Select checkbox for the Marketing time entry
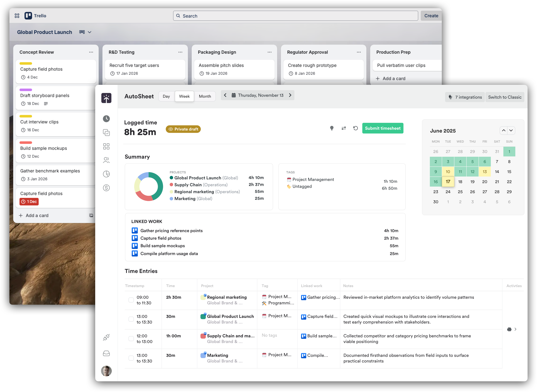 coord(131,358)
